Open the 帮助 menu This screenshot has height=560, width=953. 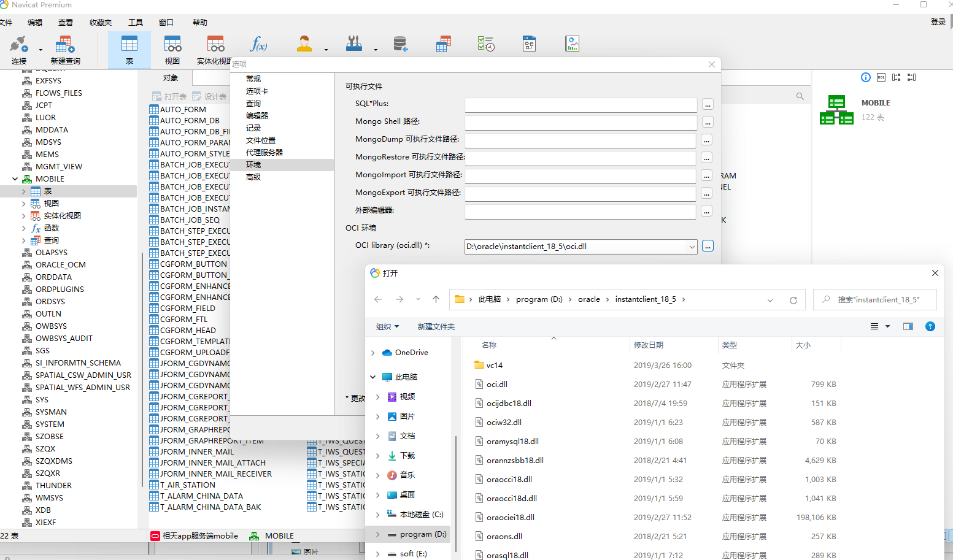point(200,23)
